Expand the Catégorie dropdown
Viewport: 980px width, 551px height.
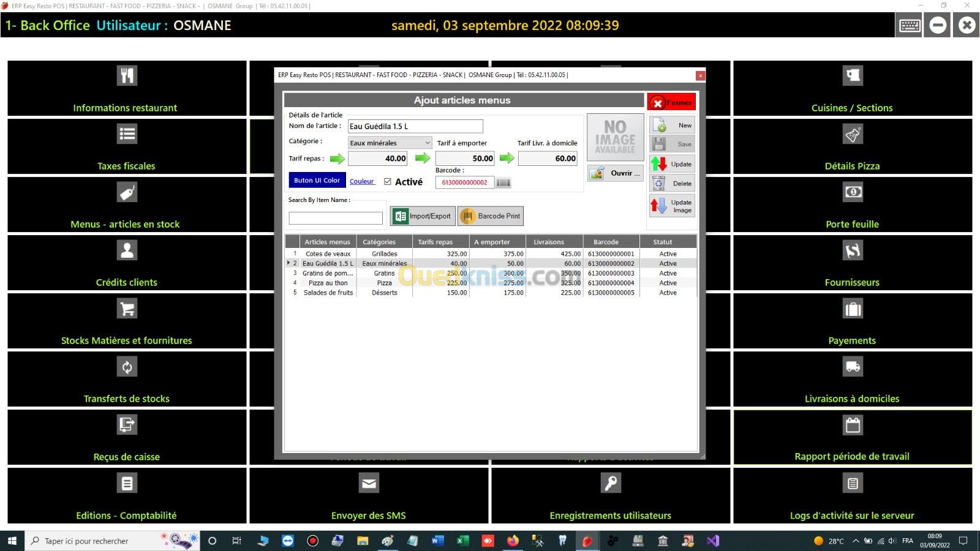(427, 143)
